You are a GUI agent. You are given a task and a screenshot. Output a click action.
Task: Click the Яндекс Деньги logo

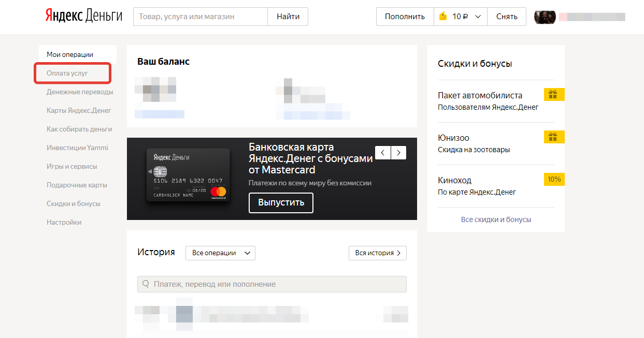point(83,16)
